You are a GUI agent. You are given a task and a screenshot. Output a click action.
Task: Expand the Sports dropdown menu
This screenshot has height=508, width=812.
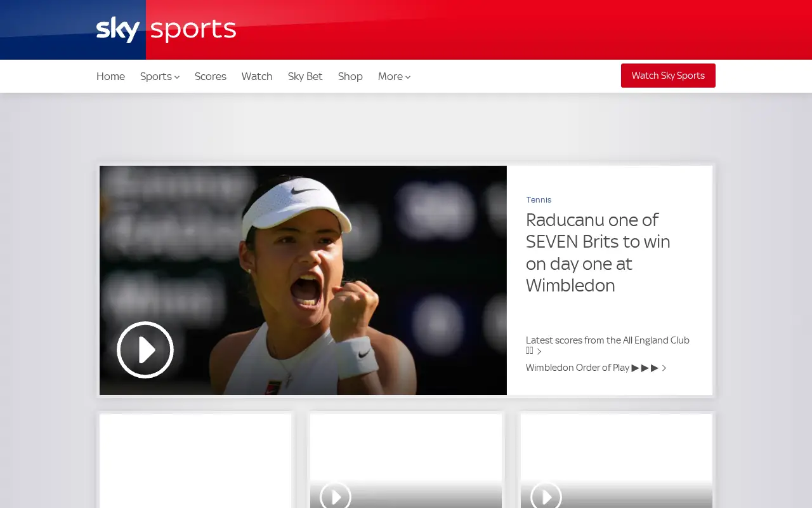coord(160,76)
